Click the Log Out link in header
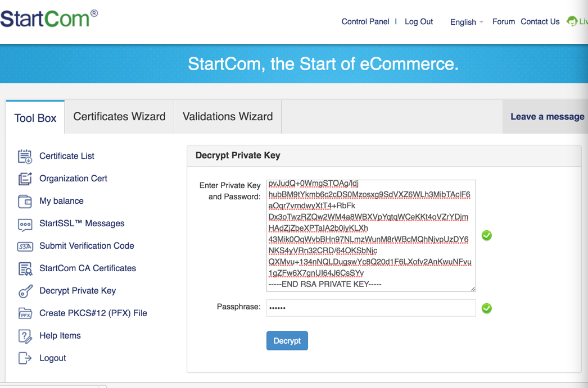Screen dimensions: 588x388 tap(419, 22)
